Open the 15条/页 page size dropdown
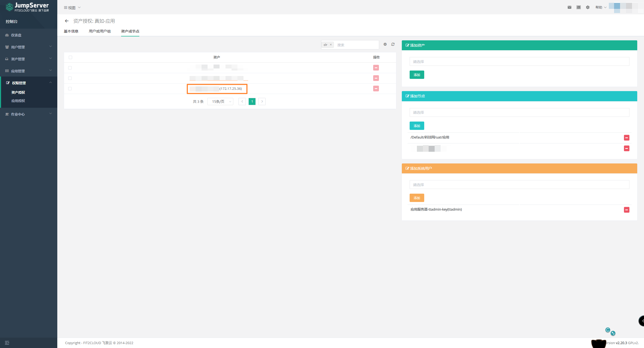644x348 pixels. pyautogui.click(x=220, y=102)
